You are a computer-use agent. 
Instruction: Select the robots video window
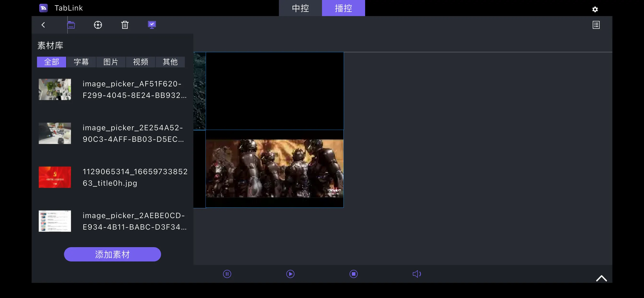point(274,168)
